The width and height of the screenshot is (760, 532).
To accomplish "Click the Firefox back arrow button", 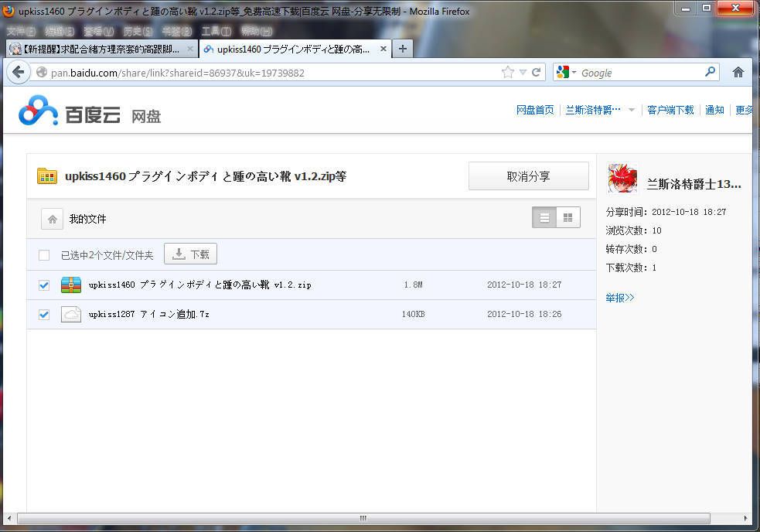I will pyautogui.click(x=19, y=72).
